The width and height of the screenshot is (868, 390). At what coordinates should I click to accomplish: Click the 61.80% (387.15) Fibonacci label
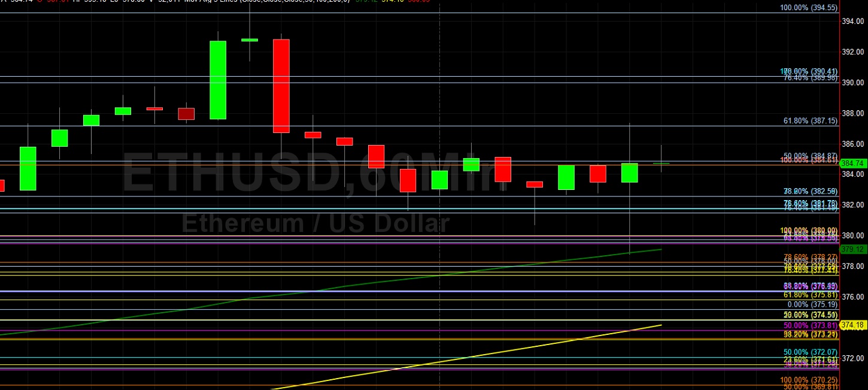point(809,120)
